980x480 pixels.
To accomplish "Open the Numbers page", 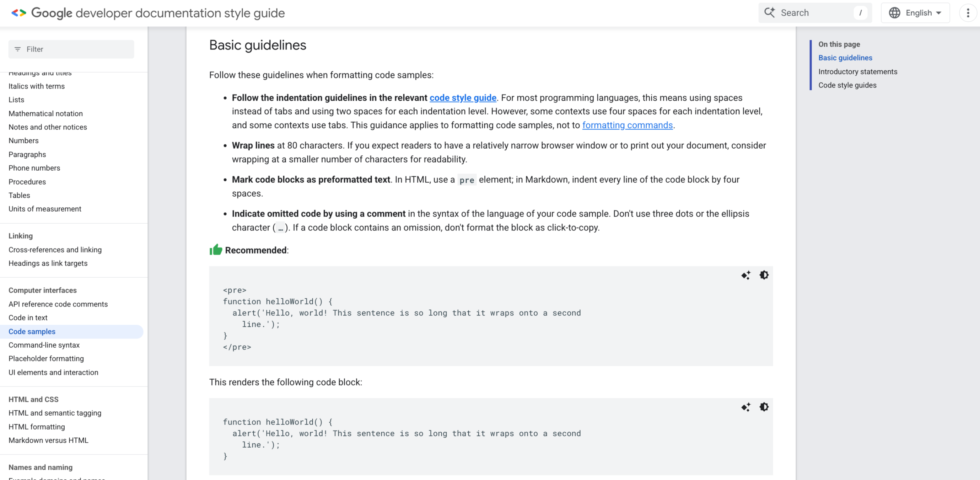I will tap(23, 141).
